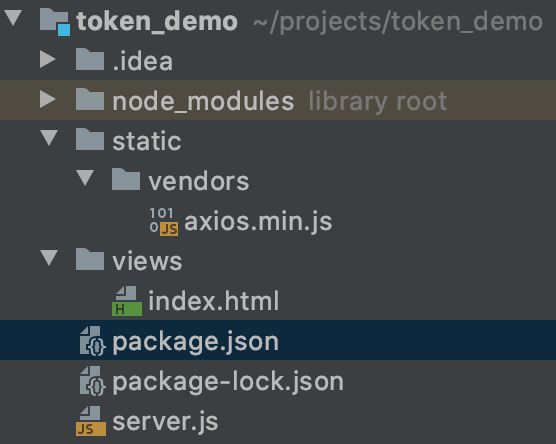Screen dimensions: 556x444
Task: Select the axios.min.js file name
Action: [x=258, y=222]
